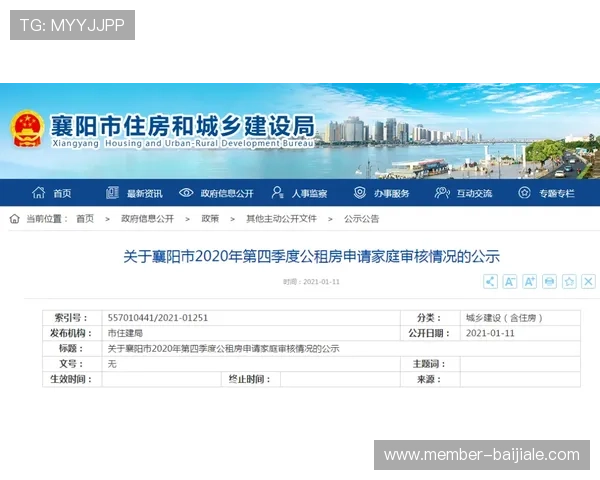The width and height of the screenshot is (600, 480).
Task: Close the article with the X icon
Action: pyautogui.click(x=589, y=282)
